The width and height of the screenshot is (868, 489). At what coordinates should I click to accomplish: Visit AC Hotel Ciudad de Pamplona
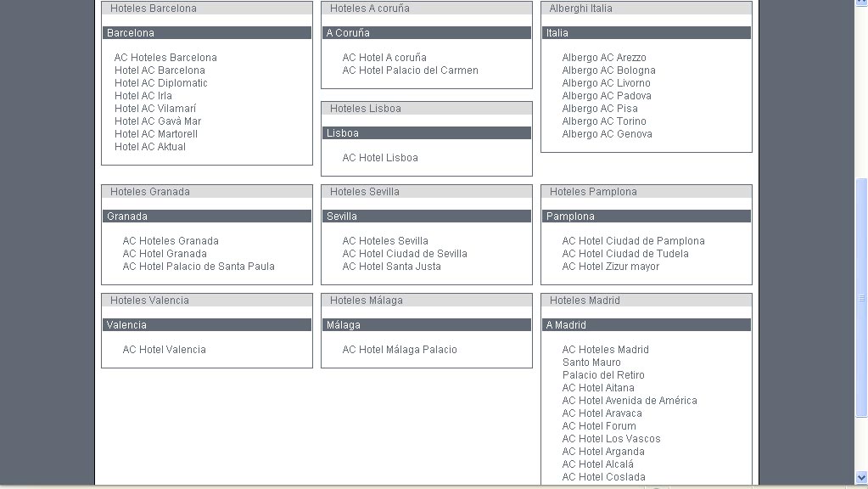tap(633, 241)
